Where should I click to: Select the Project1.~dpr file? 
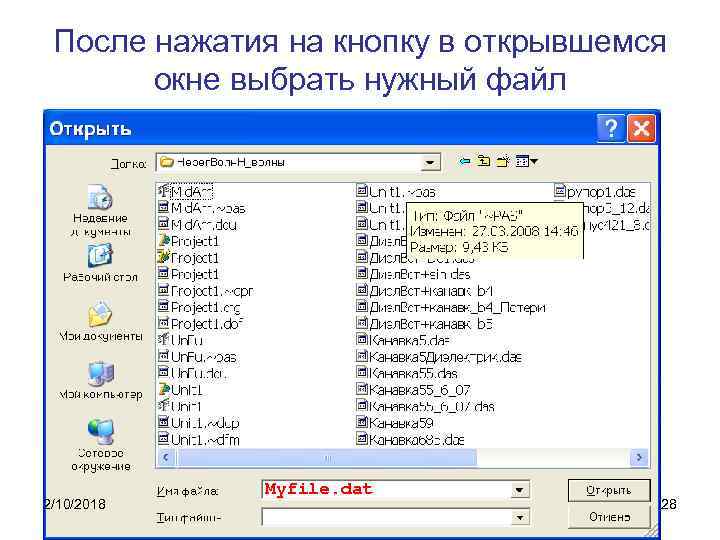205,291
